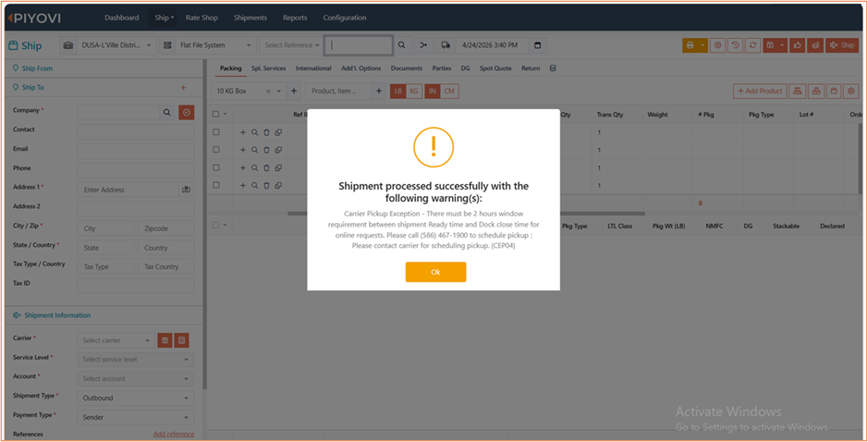Open the Rate Shop menu
Image resolution: width=868 pixels, height=442 pixels.
click(x=202, y=18)
